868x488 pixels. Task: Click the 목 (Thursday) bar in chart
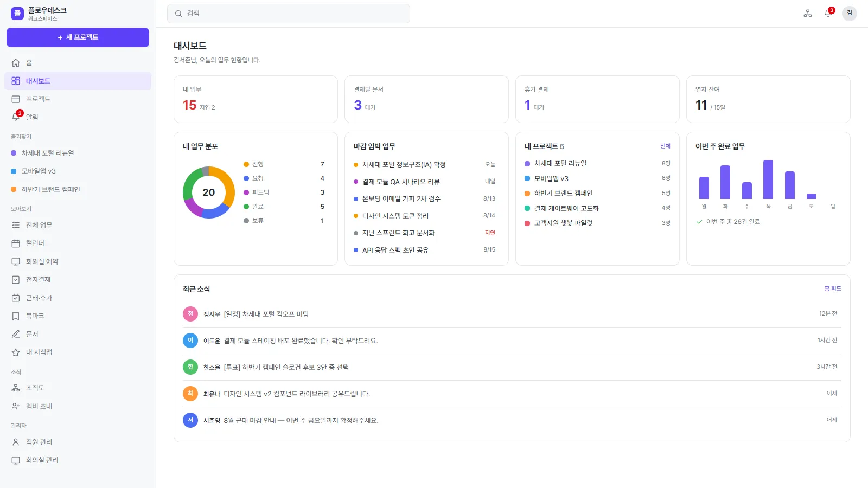tap(768, 179)
